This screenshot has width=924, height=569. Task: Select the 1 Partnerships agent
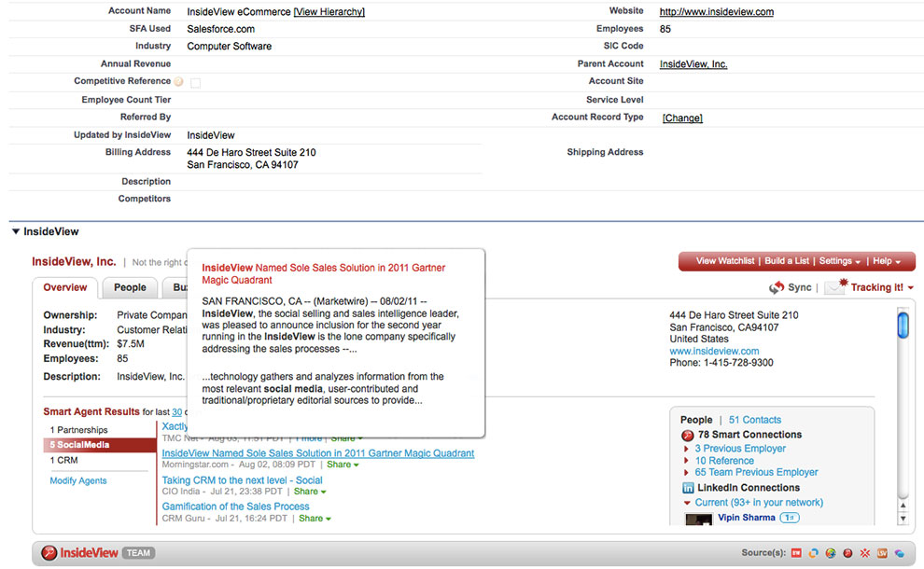coord(79,430)
